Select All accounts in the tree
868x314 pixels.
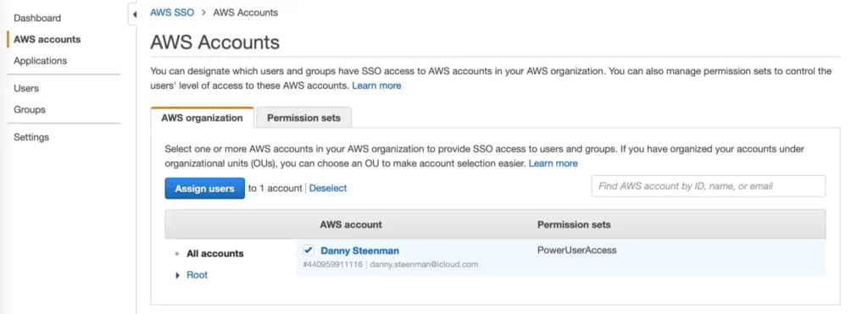pyautogui.click(x=214, y=254)
